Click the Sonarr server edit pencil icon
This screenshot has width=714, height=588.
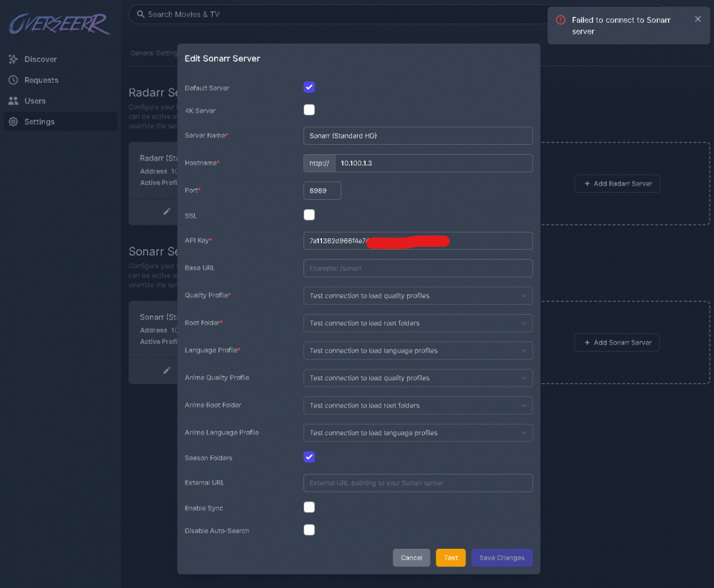pyautogui.click(x=166, y=370)
